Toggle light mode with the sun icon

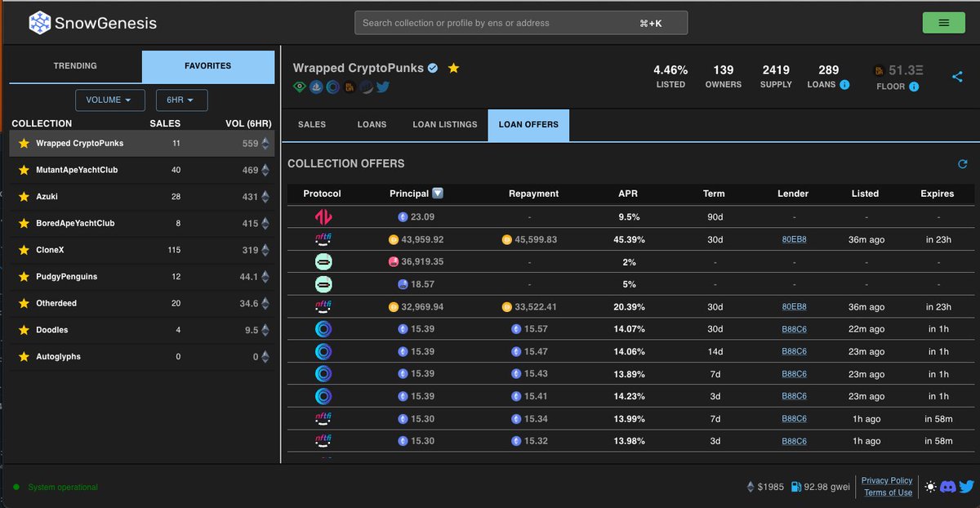(x=930, y=487)
